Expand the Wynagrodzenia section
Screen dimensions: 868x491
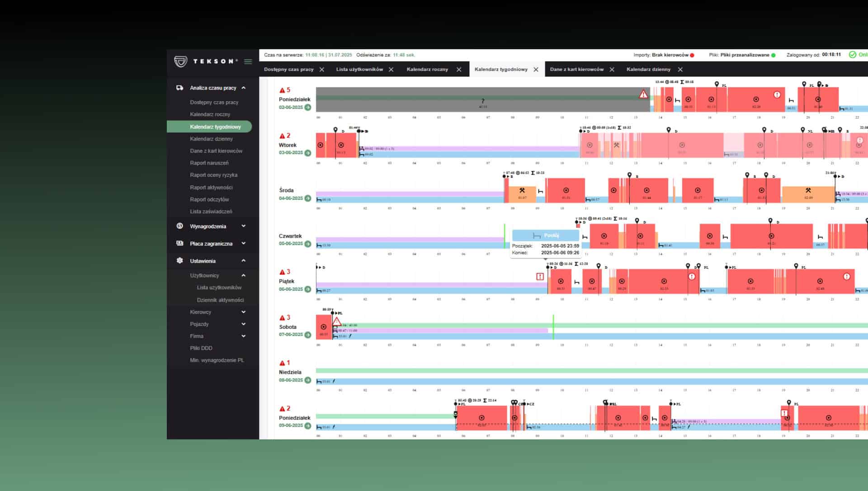[x=243, y=226]
